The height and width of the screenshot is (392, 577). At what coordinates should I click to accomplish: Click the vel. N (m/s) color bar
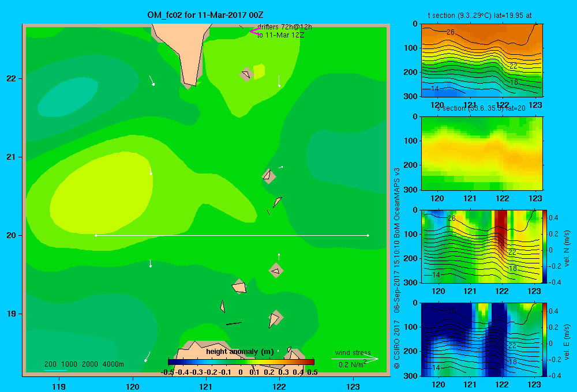(545, 246)
